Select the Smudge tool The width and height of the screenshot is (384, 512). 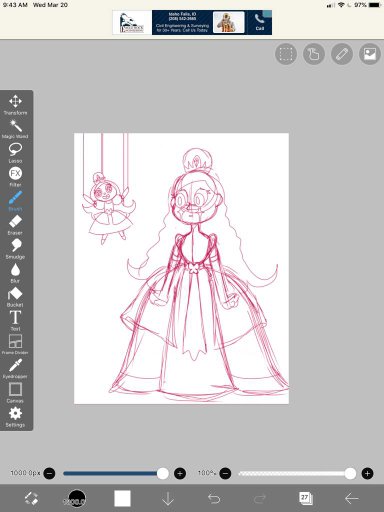[15, 249]
